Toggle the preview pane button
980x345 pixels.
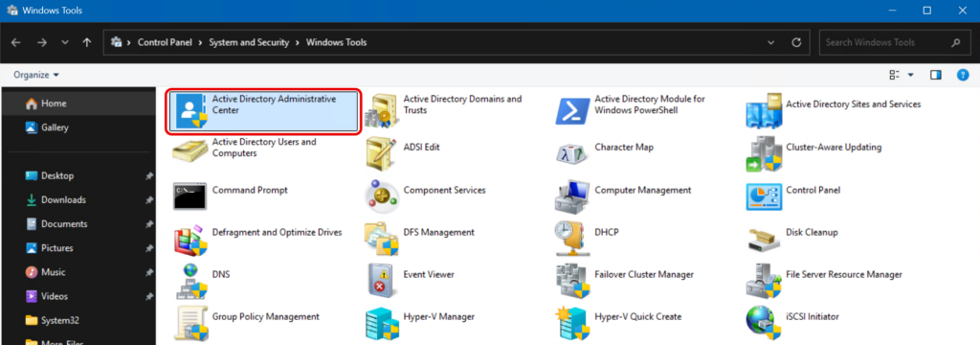click(936, 75)
